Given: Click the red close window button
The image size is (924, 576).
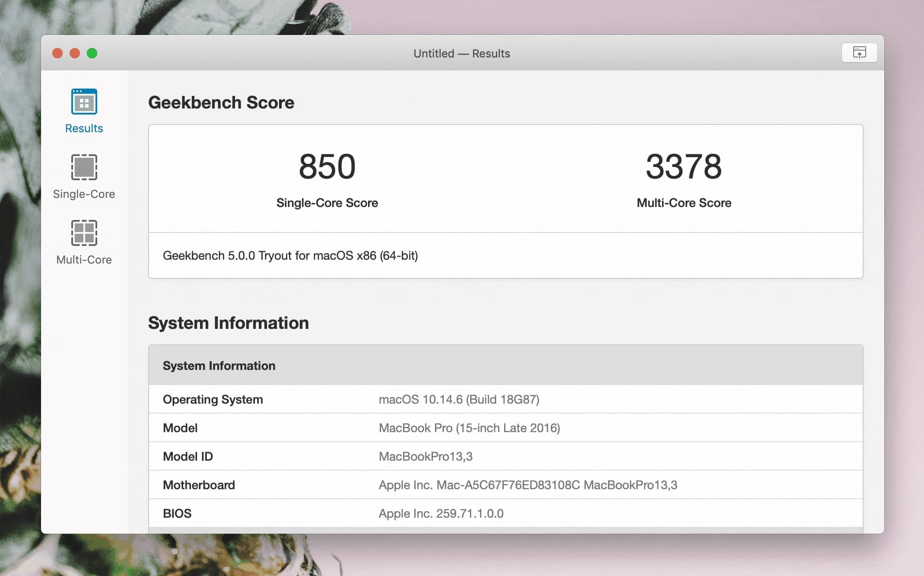Looking at the screenshot, I should pyautogui.click(x=57, y=53).
